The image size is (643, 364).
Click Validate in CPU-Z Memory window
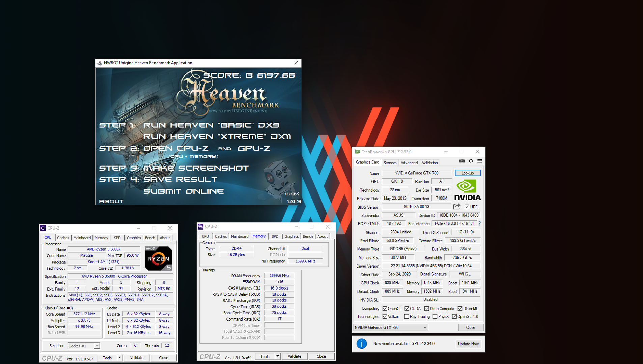[295, 356]
